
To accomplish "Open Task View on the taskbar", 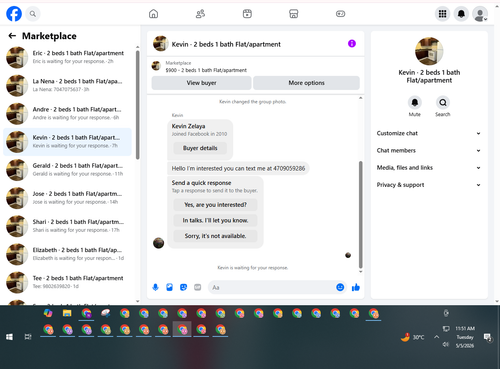I will click(x=28, y=337).
